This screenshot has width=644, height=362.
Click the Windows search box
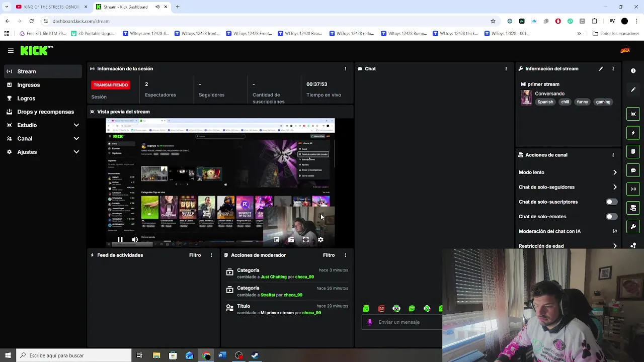pos(74,355)
